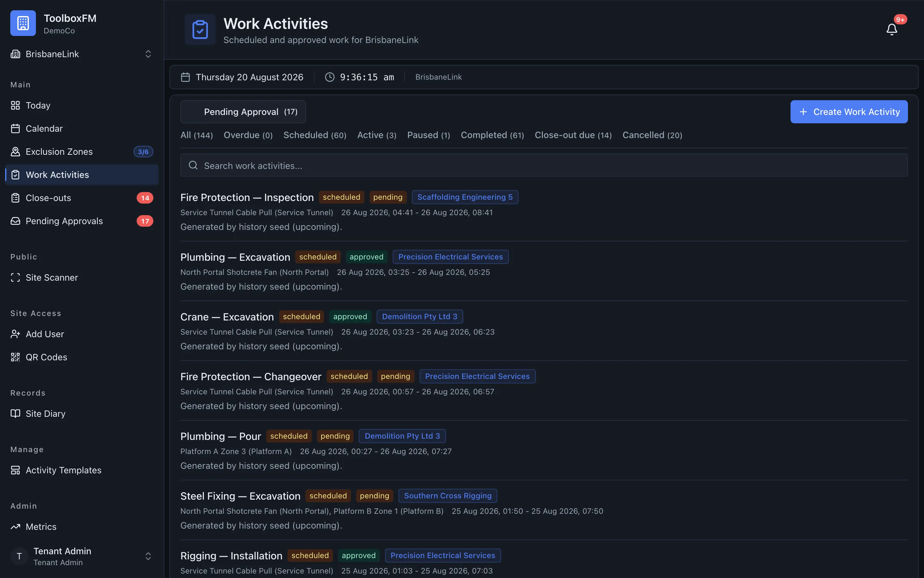
Task: Click the Work Activities clipboard header icon
Action: pos(200,30)
